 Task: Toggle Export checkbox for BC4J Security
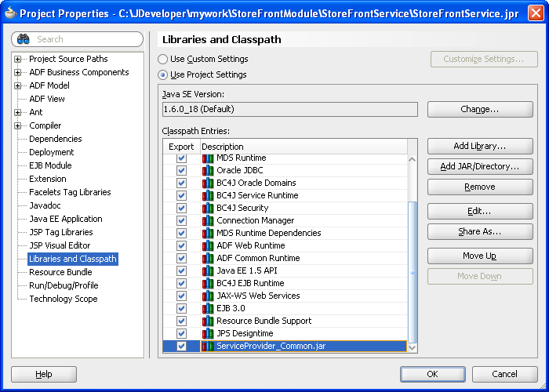tap(181, 208)
